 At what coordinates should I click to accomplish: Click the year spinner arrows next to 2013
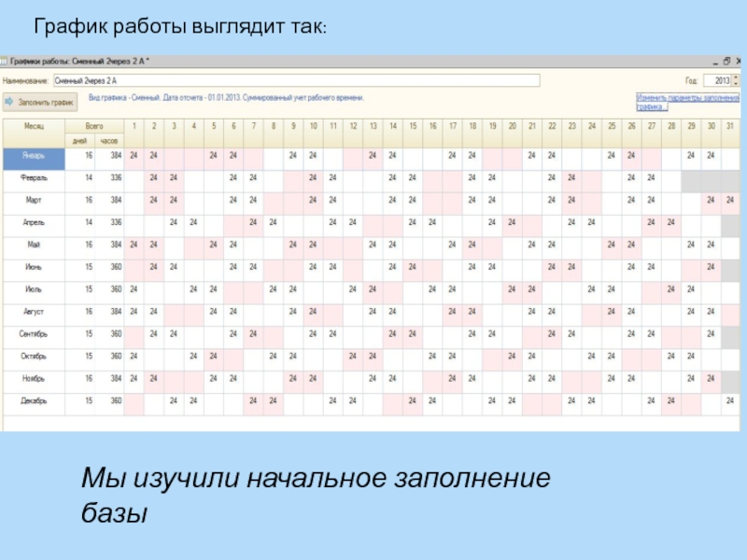[x=736, y=81]
